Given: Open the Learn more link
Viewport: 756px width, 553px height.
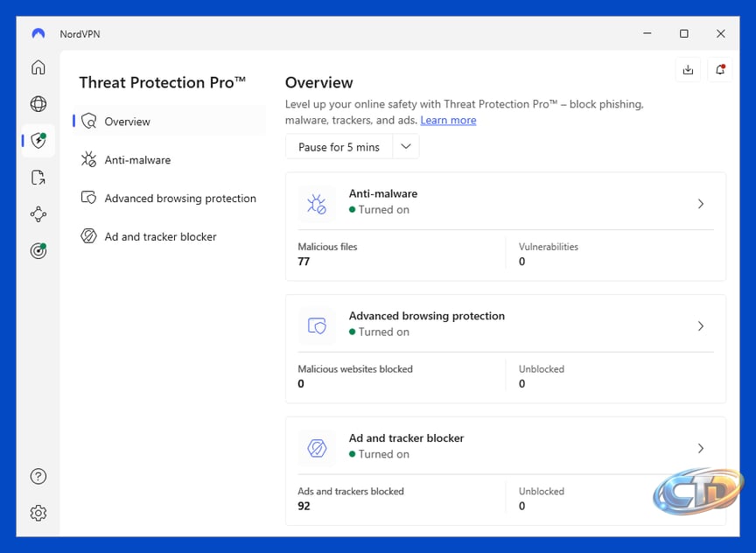Looking at the screenshot, I should pyautogui.click(x=448, y=120).
